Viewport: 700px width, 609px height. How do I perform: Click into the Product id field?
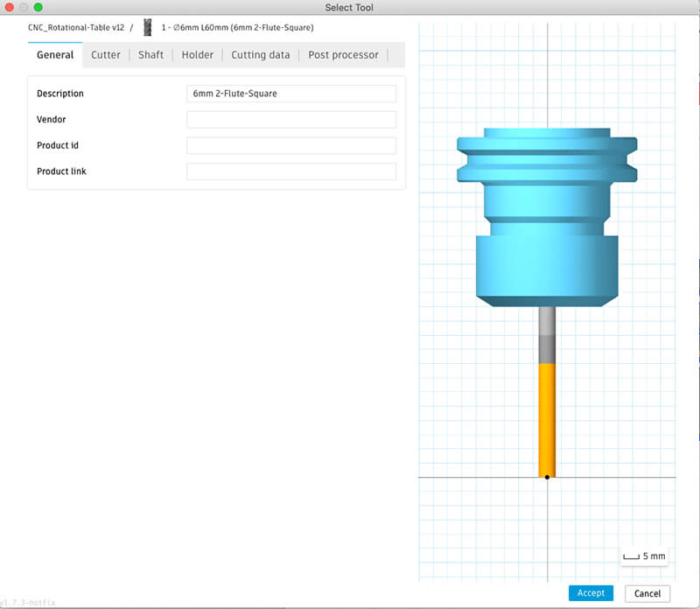pos(290,145)
